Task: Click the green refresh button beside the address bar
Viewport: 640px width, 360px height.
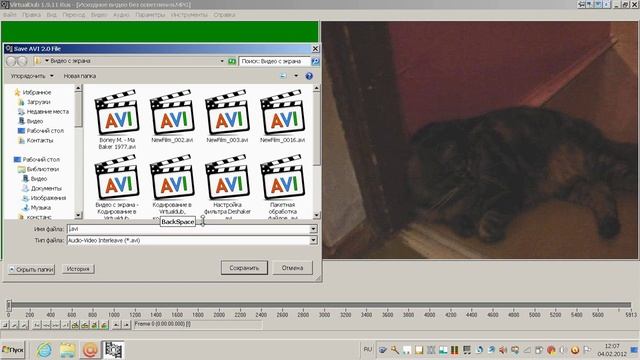Action: click(232, 61)
